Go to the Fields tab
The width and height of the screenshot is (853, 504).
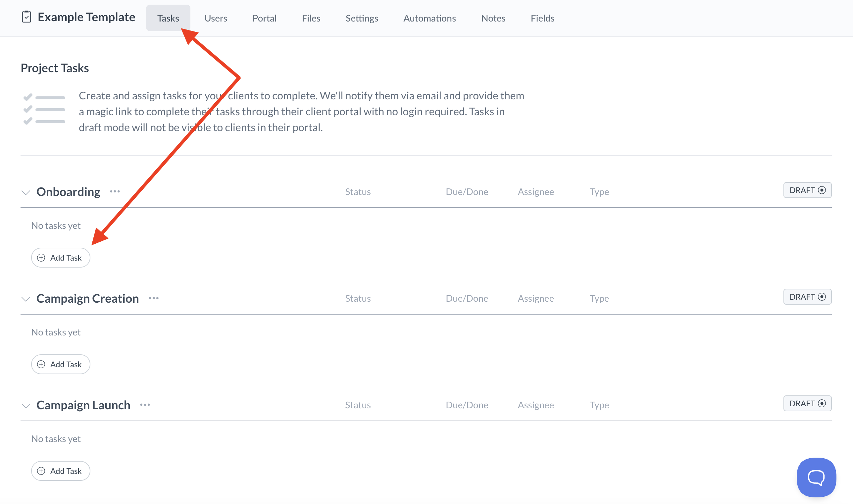(x=542, y=18)
